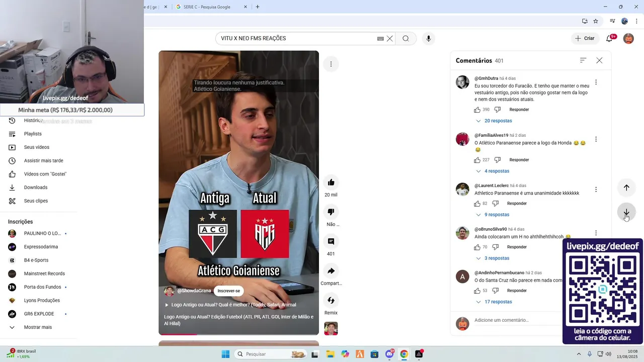Viewport: 644px width, 362px height.
Task: Show hidden system tray icons
Action: [x=579, y=354]
